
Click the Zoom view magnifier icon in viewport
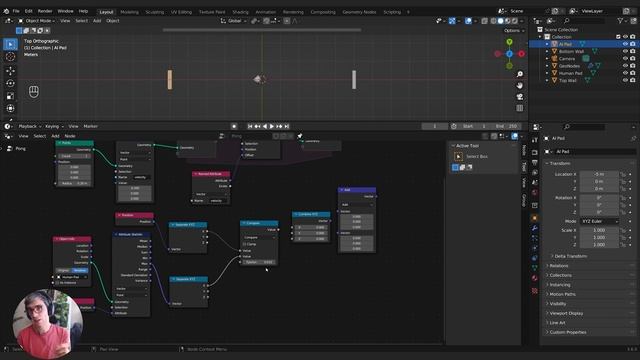click(520, 74)
